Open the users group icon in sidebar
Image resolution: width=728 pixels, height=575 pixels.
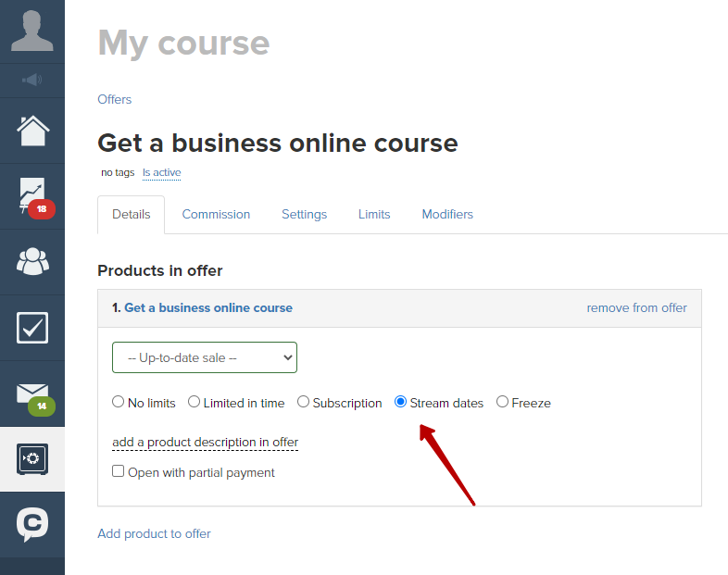[32, 262]
